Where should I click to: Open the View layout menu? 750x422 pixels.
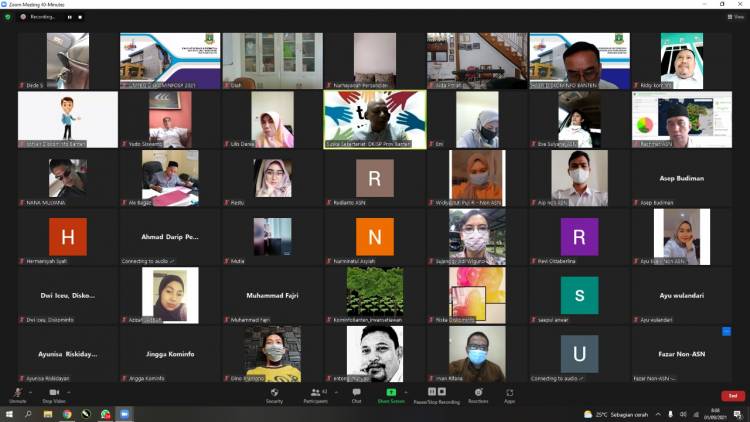coord(735,17)
